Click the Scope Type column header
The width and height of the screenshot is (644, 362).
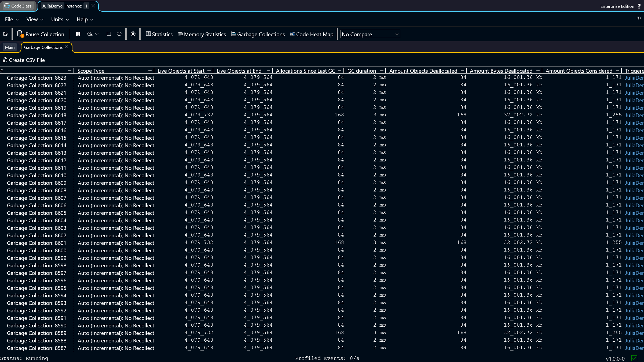coord(91,71)
